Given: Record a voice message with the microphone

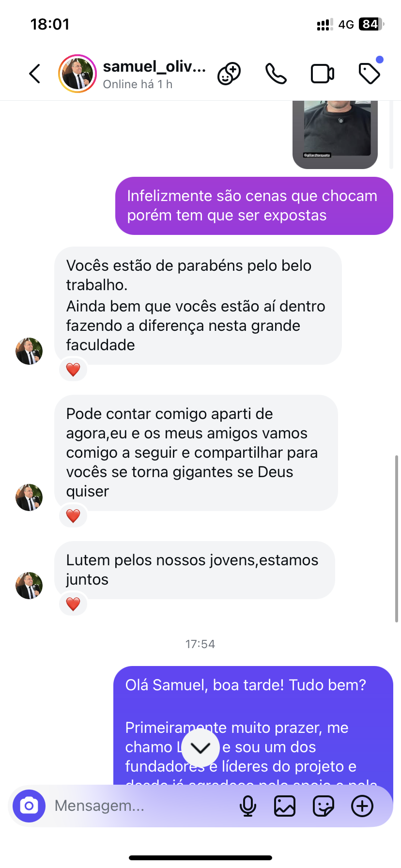Looking at the screenshot, I should coord(248,806).
